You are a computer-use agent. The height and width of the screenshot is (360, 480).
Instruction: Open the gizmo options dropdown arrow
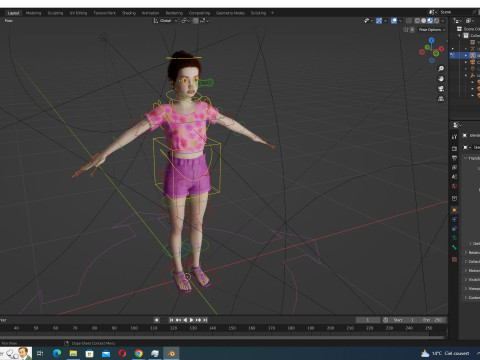point(385,21)
